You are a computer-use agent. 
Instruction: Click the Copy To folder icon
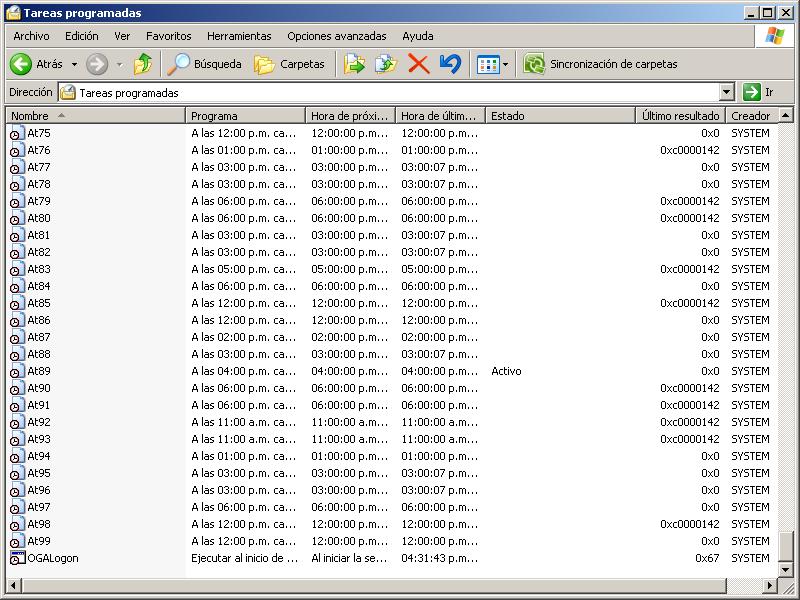[x=385, y=64]
